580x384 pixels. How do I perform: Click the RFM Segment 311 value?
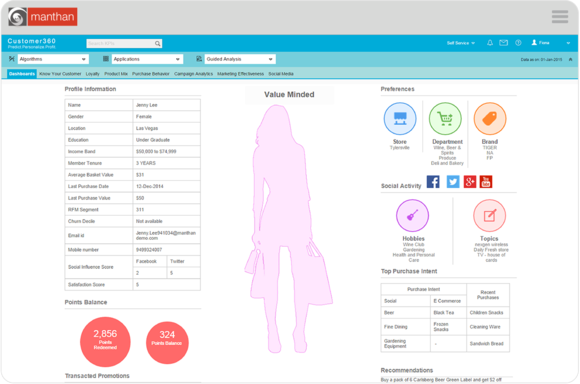point(166,209)
